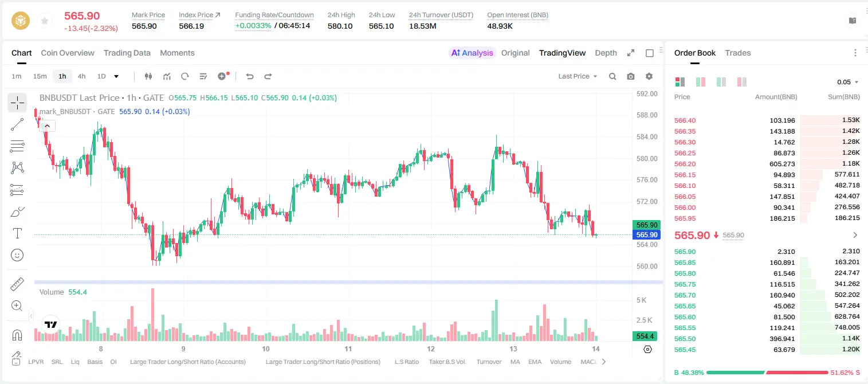The width and height of the screenshot is (868, 384).
Task: Select the 15m timeframe
Action: (40, 76)
